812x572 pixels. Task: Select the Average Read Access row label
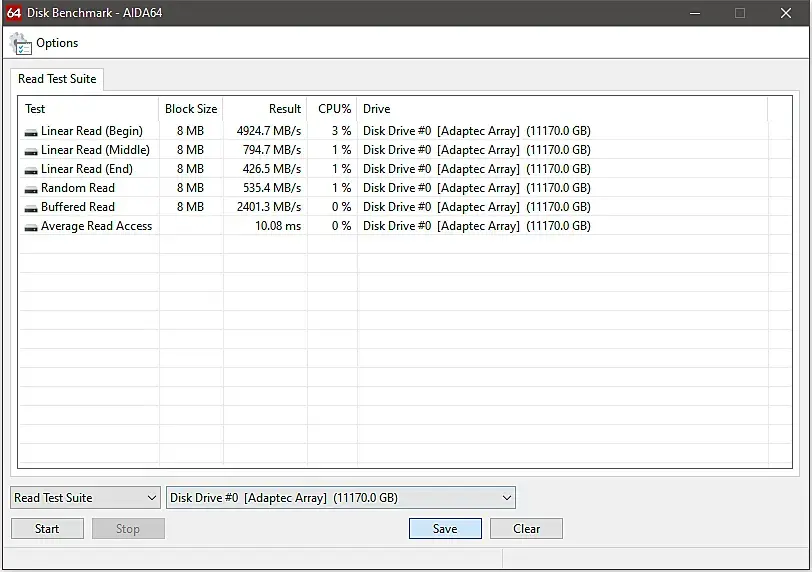point(96,226)
